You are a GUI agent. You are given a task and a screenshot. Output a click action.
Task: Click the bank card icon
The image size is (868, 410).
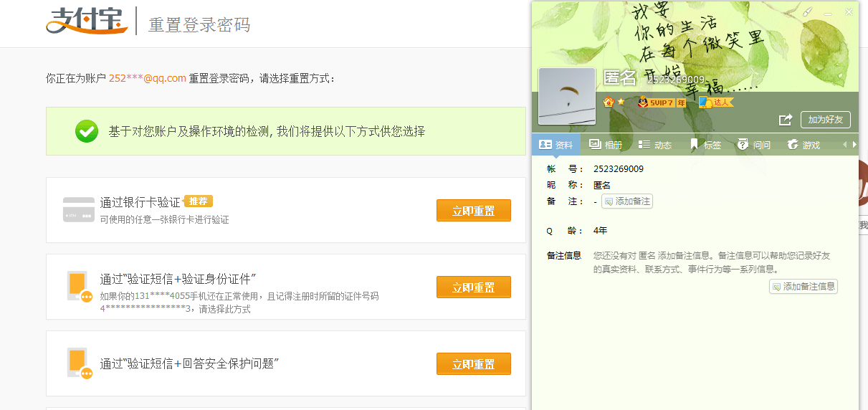78,209
